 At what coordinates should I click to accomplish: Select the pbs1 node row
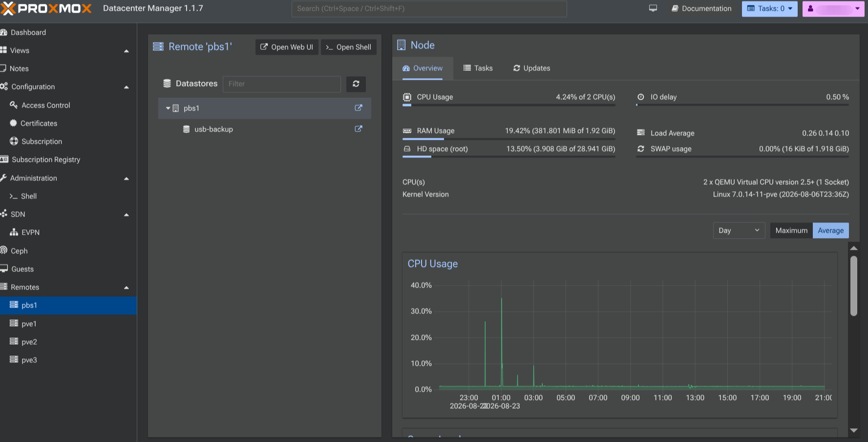click(x=265, y=108)
